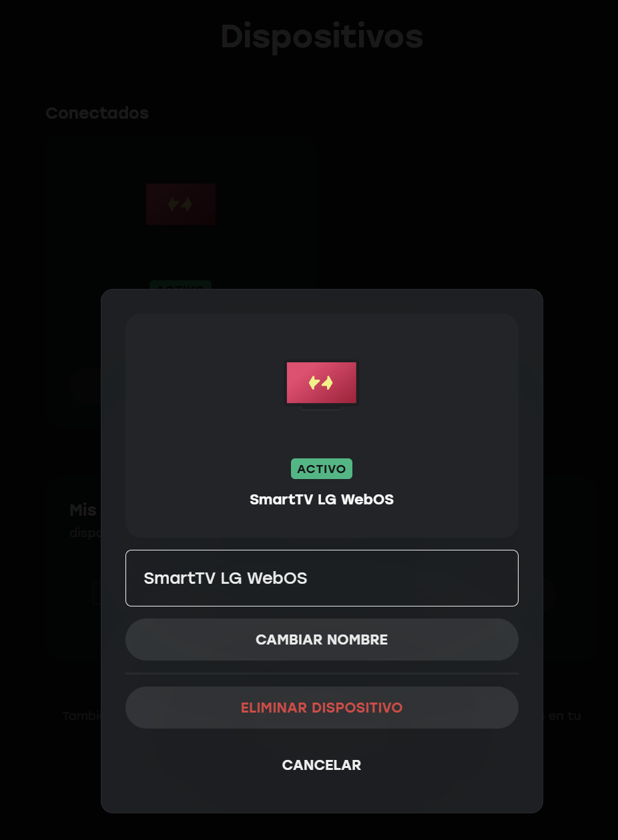This screenshot has height=840, width=618.
Task: Click the dimmed 'dispo' text below 'Mis'
Action: (x=85, y=534)
